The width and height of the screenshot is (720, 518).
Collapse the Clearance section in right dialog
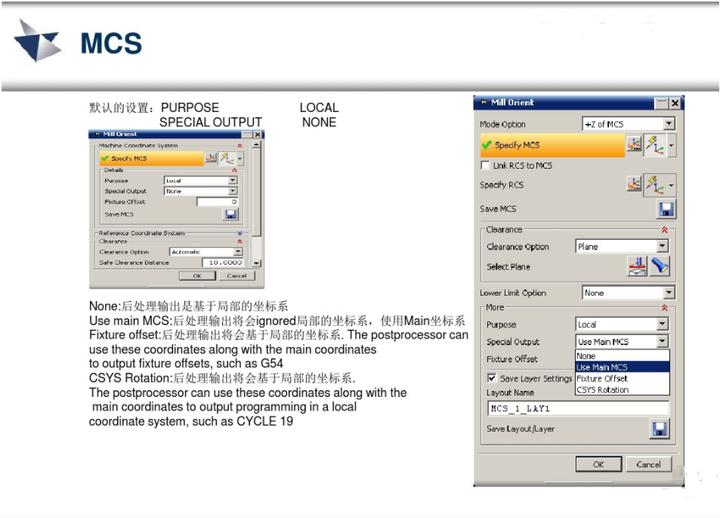tap(665, 230)
